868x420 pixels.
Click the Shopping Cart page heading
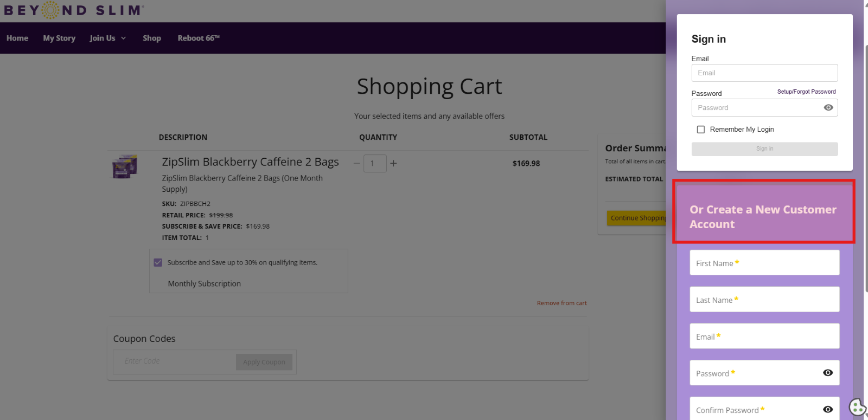coord(430,87)
